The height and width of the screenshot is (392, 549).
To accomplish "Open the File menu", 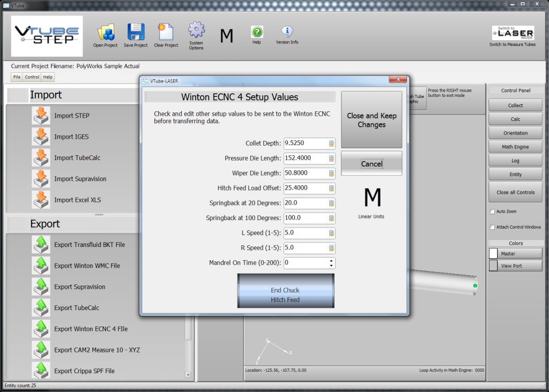I will 17,77.
